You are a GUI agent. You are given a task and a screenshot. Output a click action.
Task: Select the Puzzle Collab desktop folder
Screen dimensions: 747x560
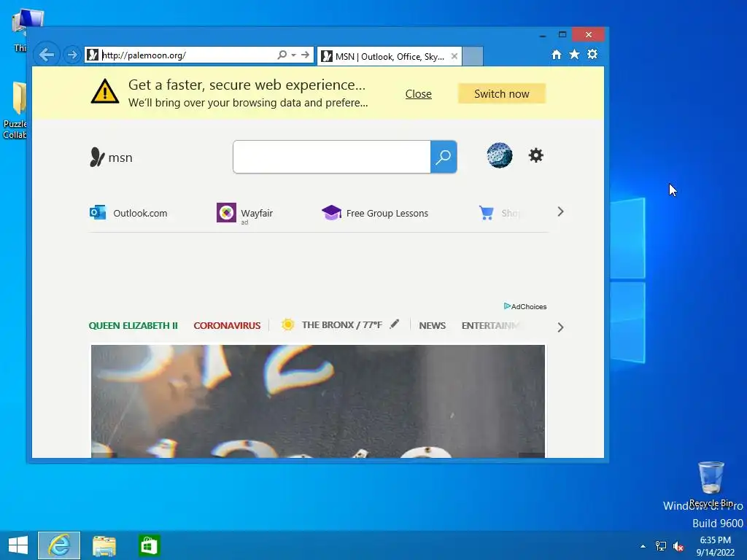[15, 111]
